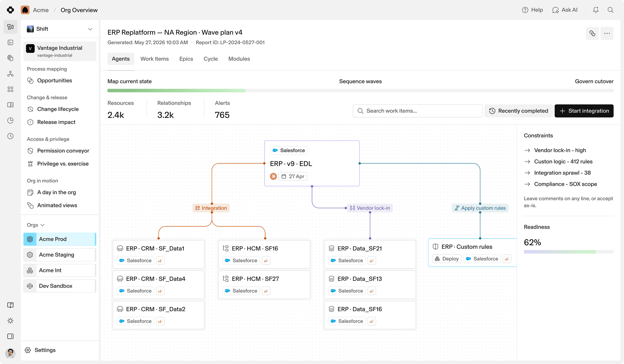The height and width of the screenshot is (364, 624).
Task: Click the notifications bell icon
Action: pyautogui.click(x=596, y=10)
